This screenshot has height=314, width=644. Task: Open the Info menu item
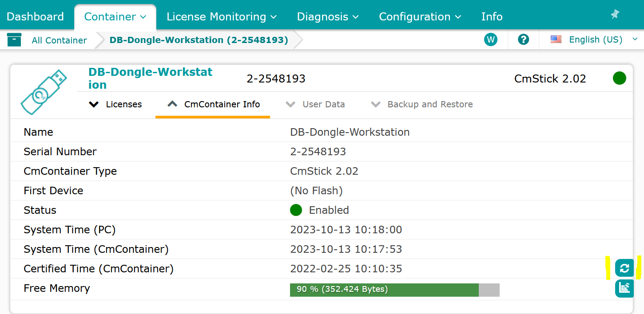[x=492, y=17]
